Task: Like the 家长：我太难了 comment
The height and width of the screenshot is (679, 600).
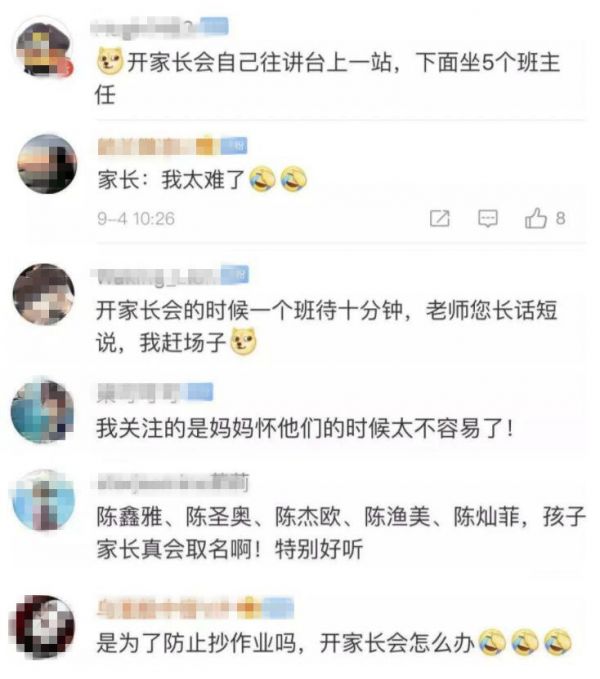Action: click(536, 218)
